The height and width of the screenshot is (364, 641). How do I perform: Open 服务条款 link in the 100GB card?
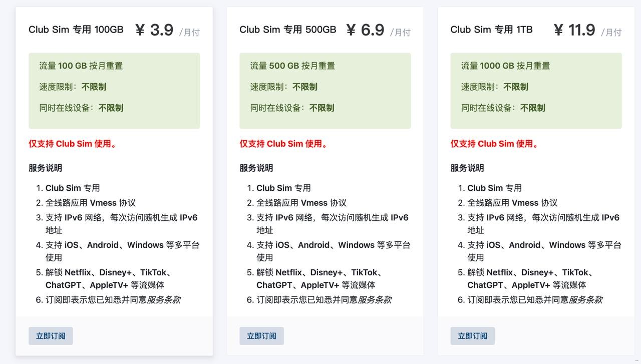[x=164, y=300]
